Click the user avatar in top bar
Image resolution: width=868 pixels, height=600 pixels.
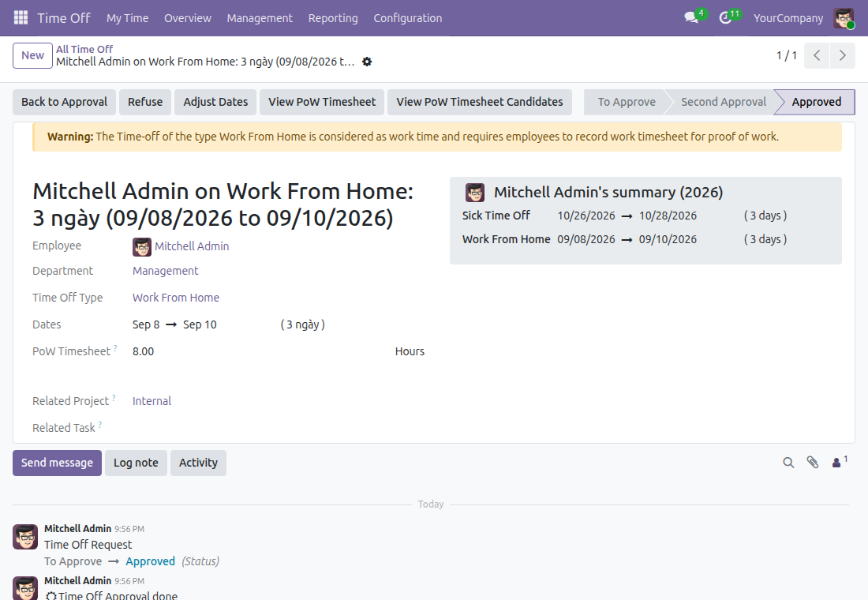(x=844, y=17)
